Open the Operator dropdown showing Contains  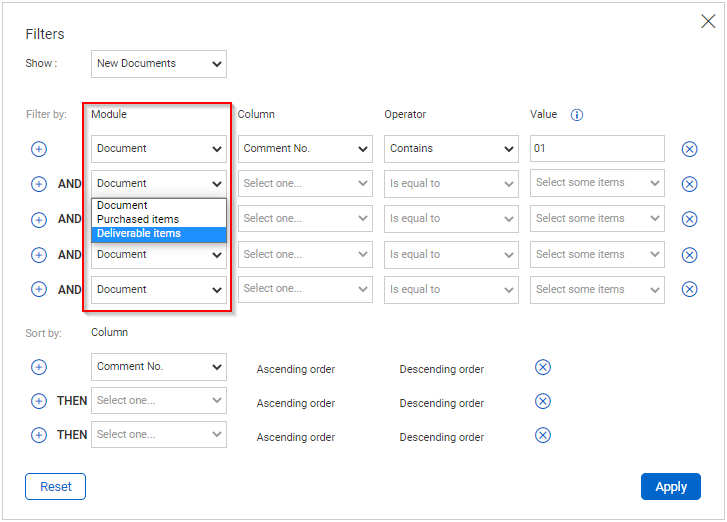451,149
